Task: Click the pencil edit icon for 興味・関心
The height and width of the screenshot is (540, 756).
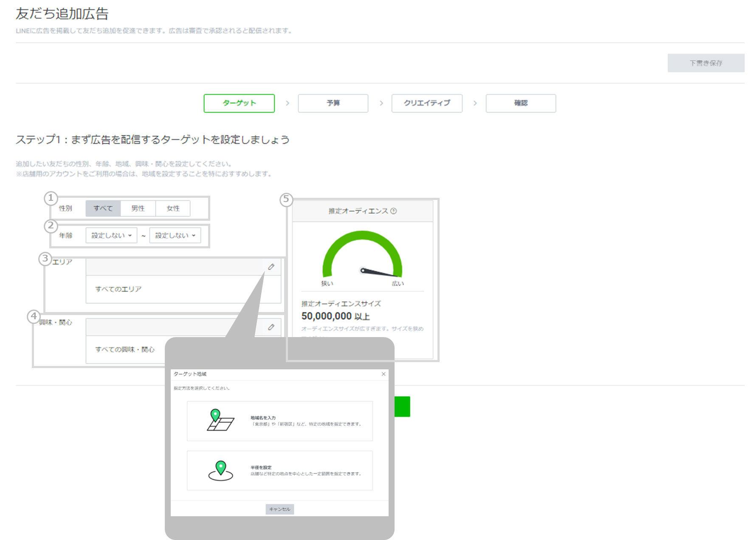Action: click(x=271, y=327)
